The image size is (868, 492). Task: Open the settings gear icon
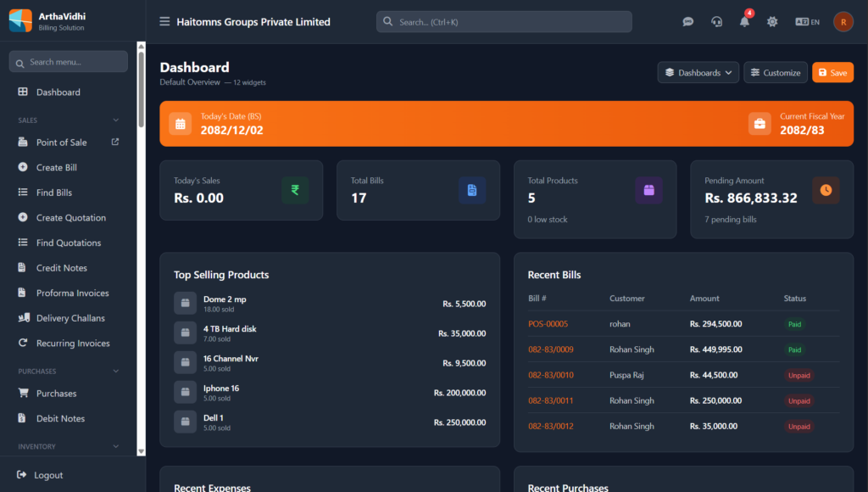pyautogui.click(x=772, y=22)
